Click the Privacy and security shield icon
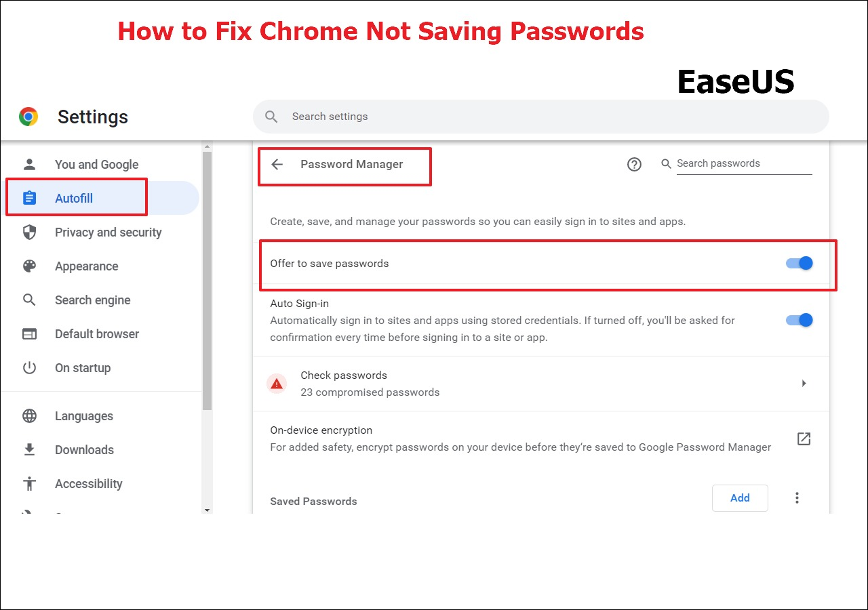868x610 pixels. 29,232
